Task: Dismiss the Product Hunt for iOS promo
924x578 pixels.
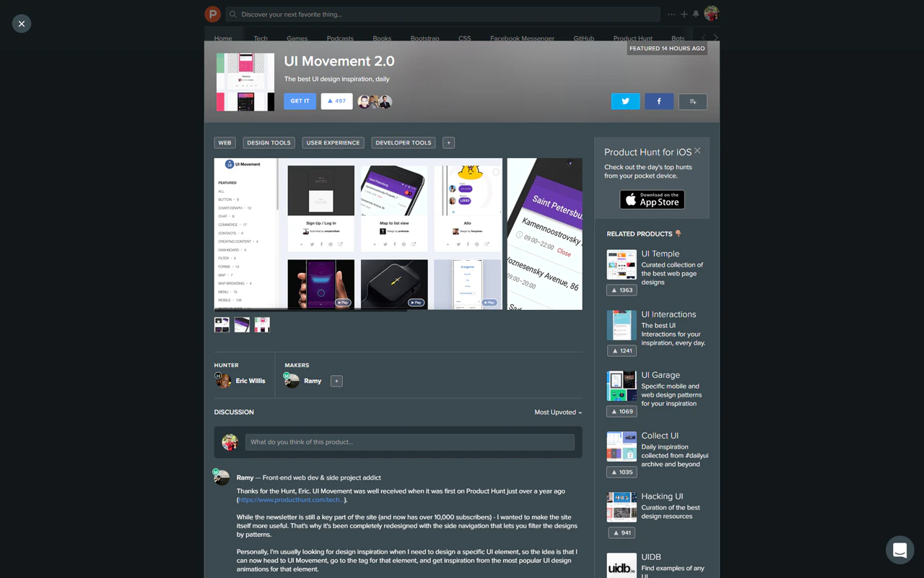Action: pos(697,150)
